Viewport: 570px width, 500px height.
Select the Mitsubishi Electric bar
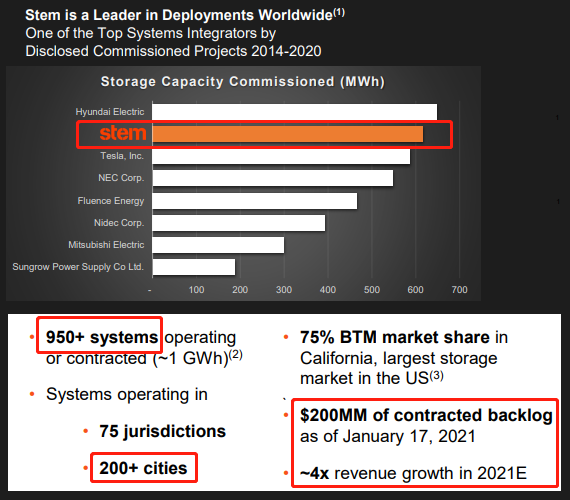[x=218, y=245]
